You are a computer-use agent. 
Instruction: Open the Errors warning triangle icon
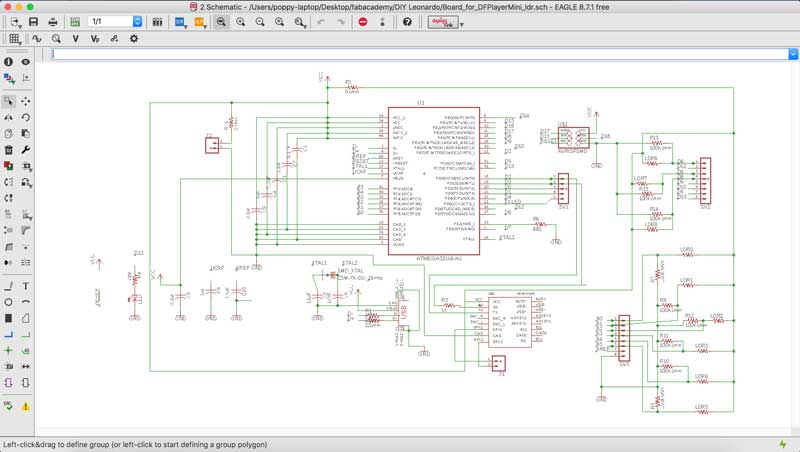point(26,407)
